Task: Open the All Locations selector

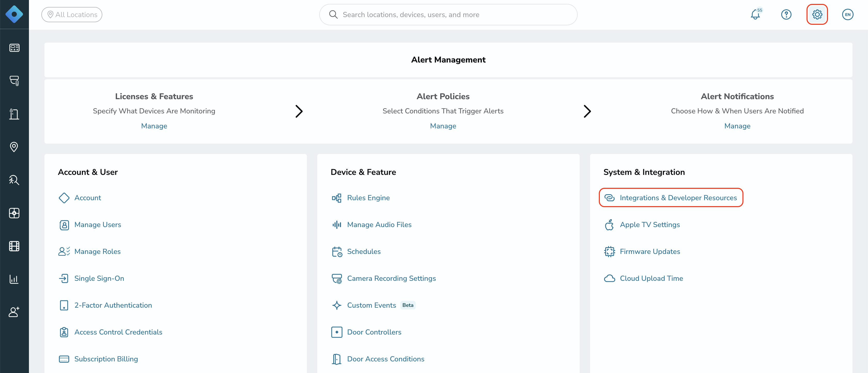Action: (x=72, y=14)
